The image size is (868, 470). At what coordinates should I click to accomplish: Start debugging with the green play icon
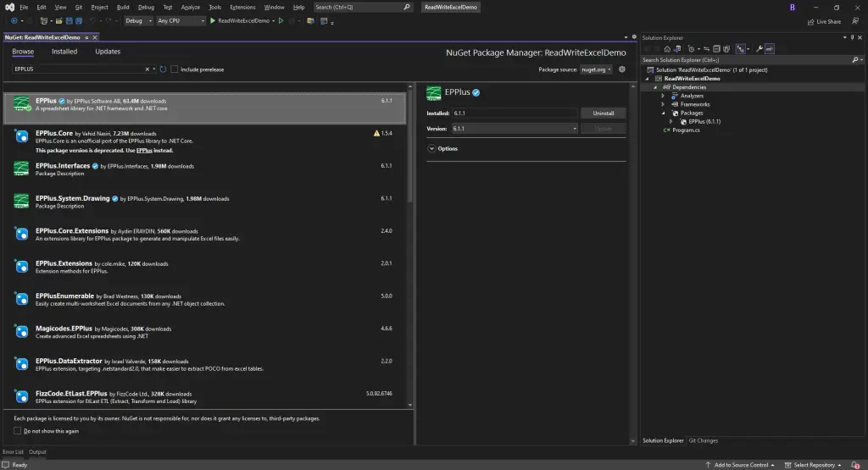point(213,21)
